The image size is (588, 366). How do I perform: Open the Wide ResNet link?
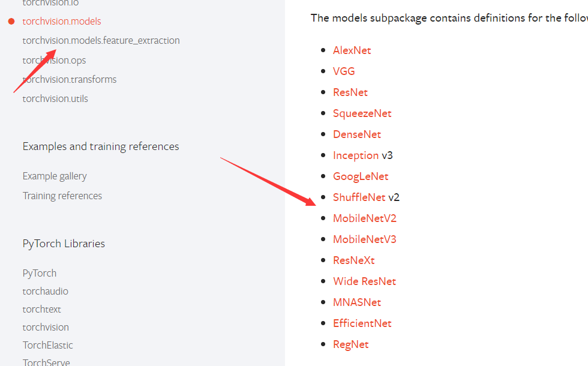[364, 281]
